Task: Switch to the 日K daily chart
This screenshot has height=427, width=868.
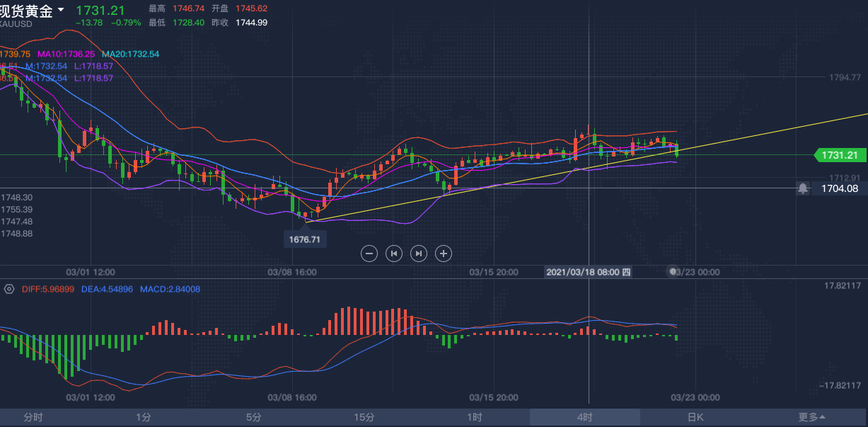Action: 695,417
